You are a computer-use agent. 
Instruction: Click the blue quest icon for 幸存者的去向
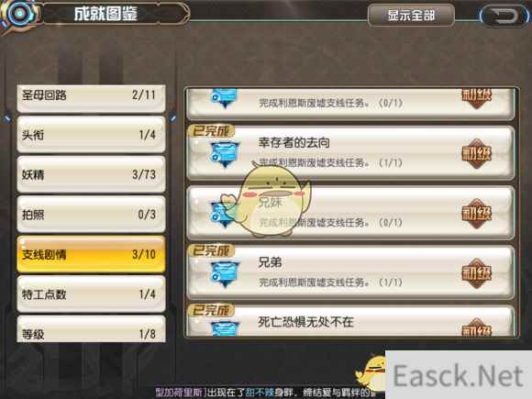click(225, 154)
